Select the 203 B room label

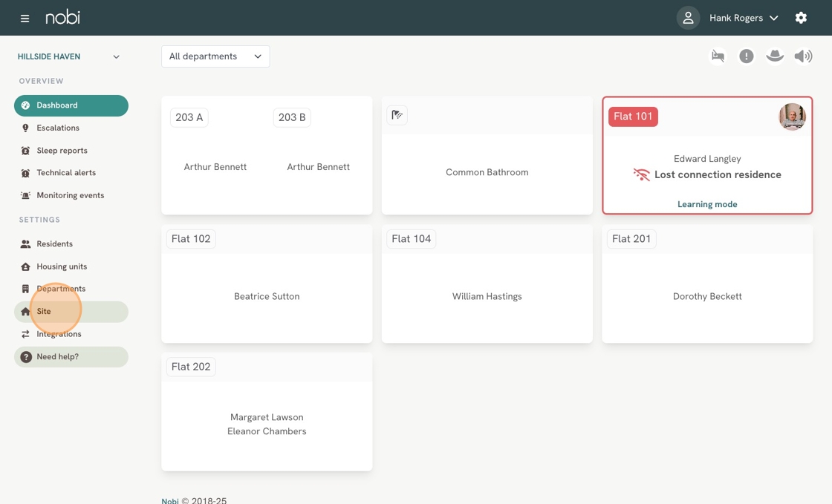pos(292,117)
